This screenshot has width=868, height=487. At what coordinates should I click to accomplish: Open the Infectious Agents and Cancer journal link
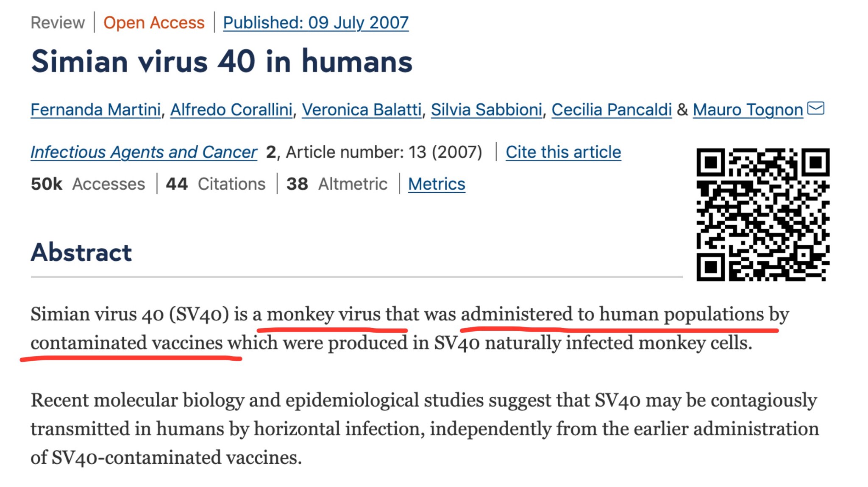pyautogui.click(x=144, y=152)
